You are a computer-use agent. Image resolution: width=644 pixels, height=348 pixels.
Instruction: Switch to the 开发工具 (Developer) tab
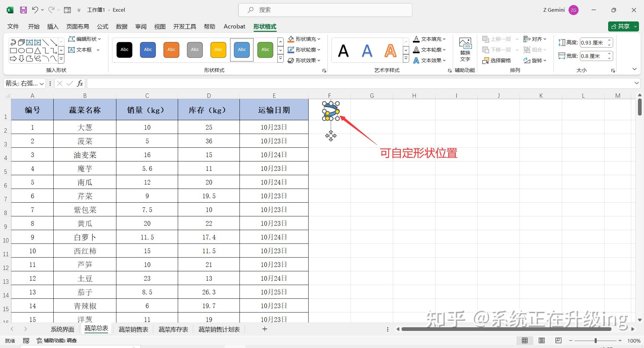tap(185, 26)
